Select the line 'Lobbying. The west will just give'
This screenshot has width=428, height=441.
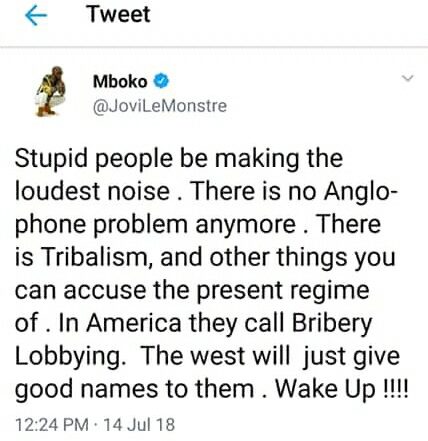click(207, 356)
